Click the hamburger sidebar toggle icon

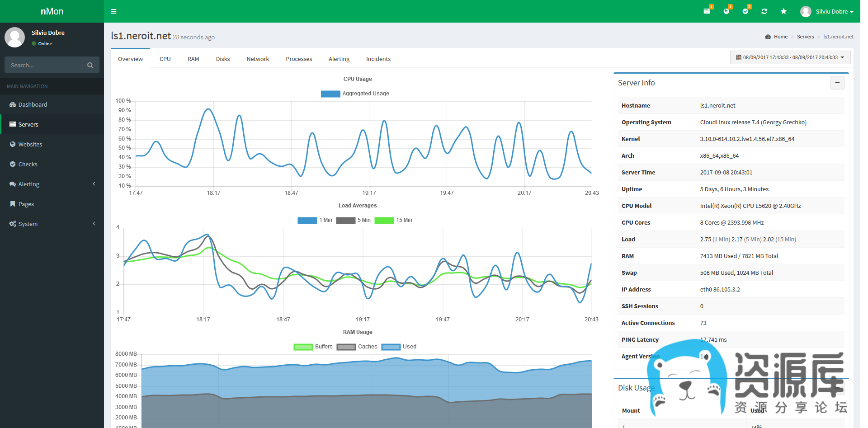113,11
